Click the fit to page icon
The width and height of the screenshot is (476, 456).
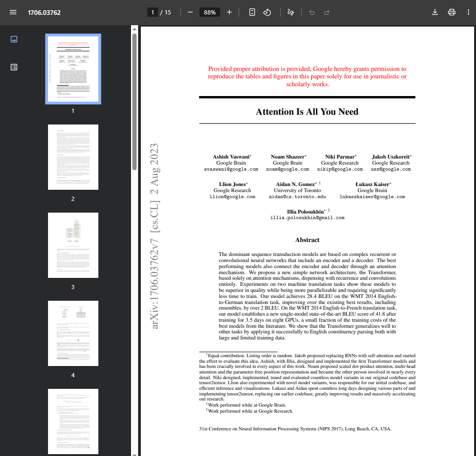click(252, 13)
